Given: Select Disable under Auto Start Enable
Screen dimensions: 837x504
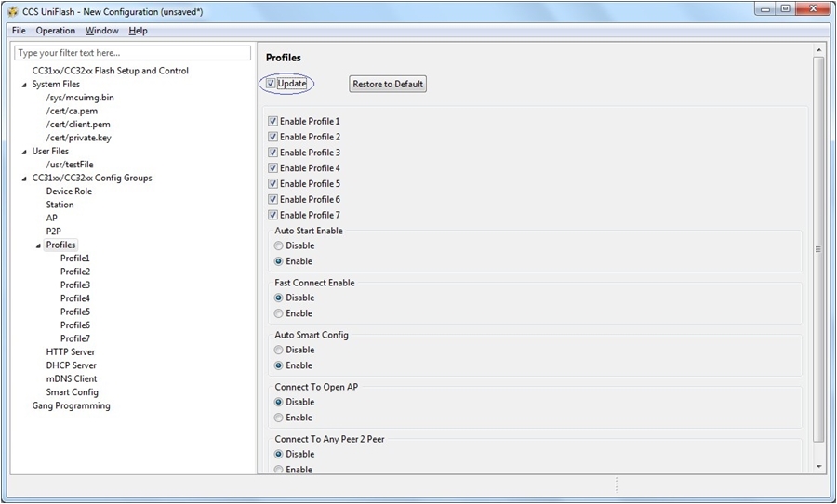Looking at the screenshot, I should tap(279, 245).
